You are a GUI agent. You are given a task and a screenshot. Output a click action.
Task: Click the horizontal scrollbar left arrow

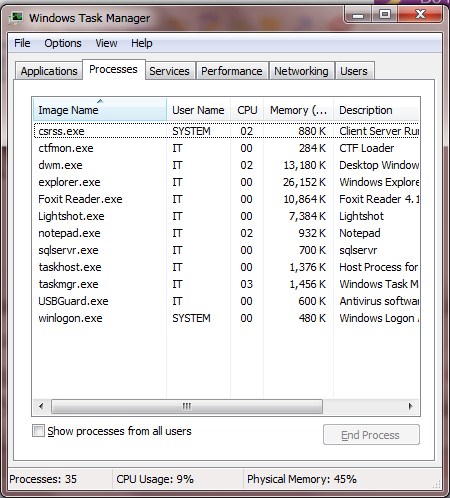click(41, 406)
